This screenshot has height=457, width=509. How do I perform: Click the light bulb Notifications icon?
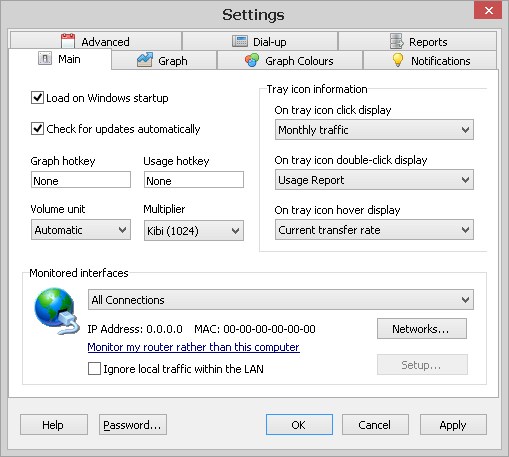[398, 60]
